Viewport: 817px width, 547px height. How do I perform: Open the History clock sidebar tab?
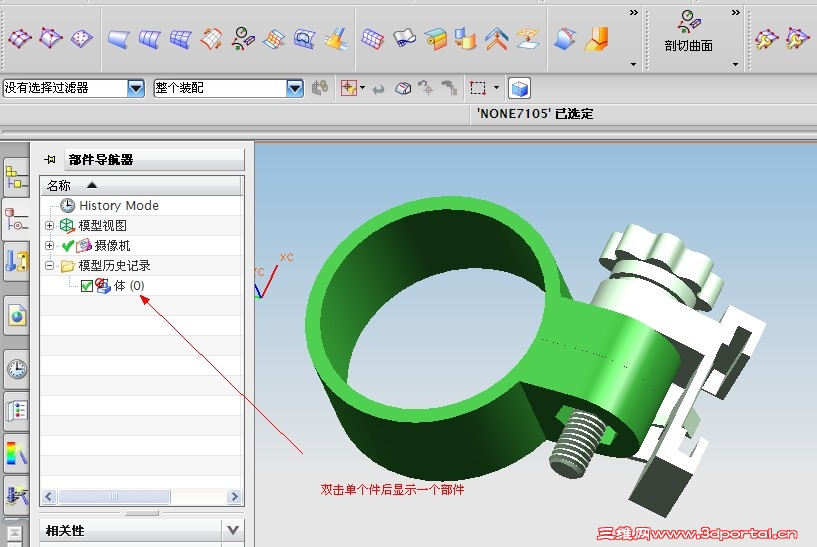(16, 369)
